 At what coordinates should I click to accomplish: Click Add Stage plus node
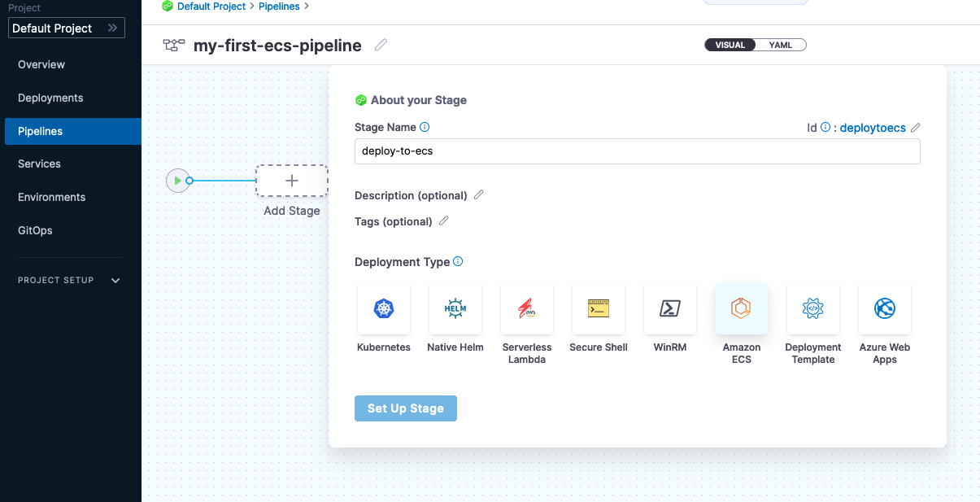(x=292, y=181)
